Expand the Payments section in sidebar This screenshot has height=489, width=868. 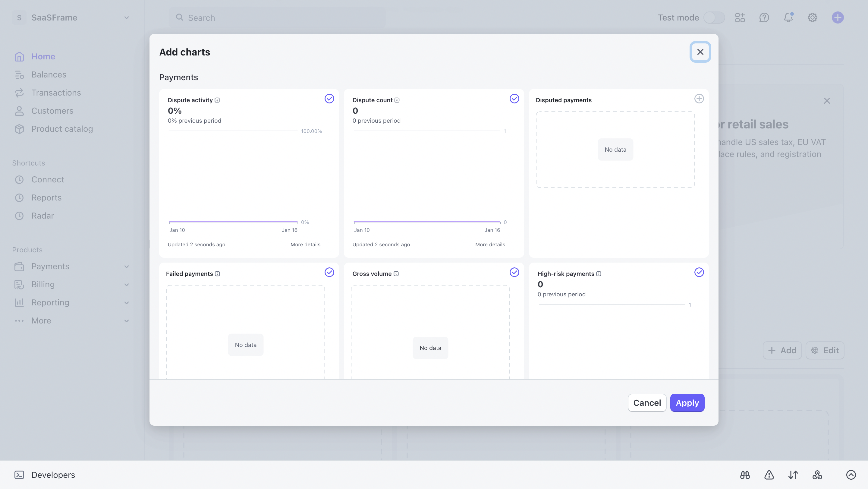coord(126,266)
